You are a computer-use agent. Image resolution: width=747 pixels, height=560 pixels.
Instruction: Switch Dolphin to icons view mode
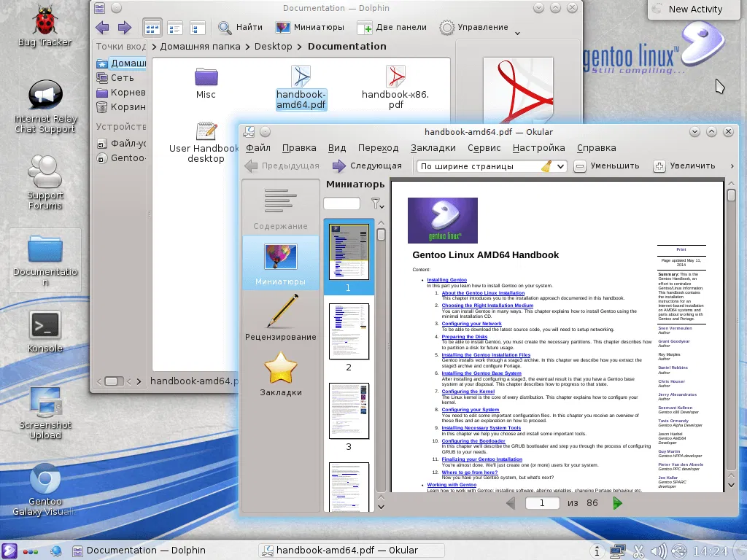(152, 28)
